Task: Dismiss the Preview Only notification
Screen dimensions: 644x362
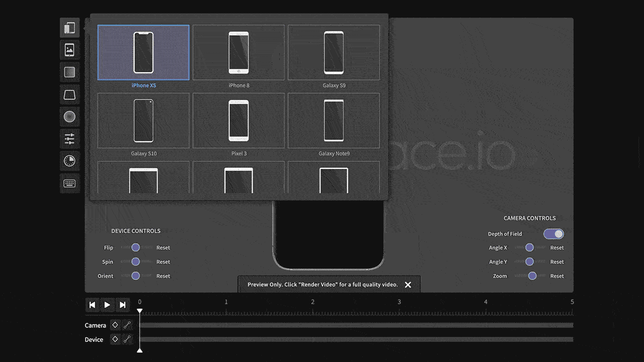Action: [x=408, y=285]
